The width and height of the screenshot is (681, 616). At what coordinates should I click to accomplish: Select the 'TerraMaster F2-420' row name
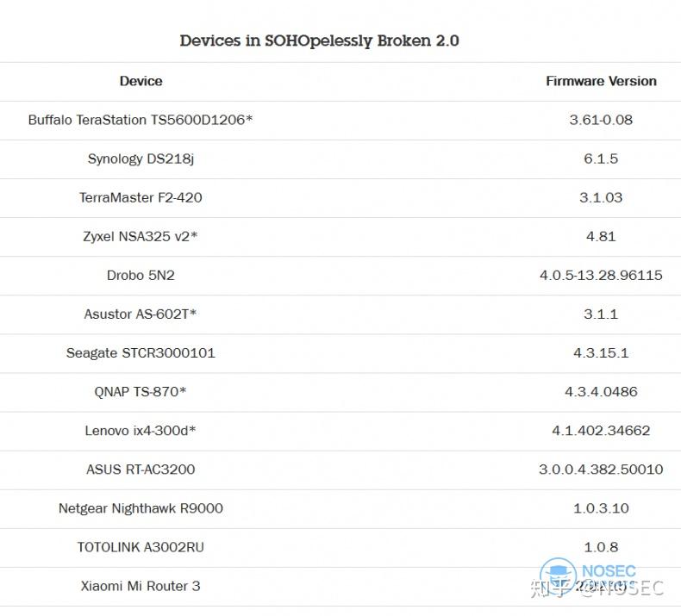[x=141, y=197]
